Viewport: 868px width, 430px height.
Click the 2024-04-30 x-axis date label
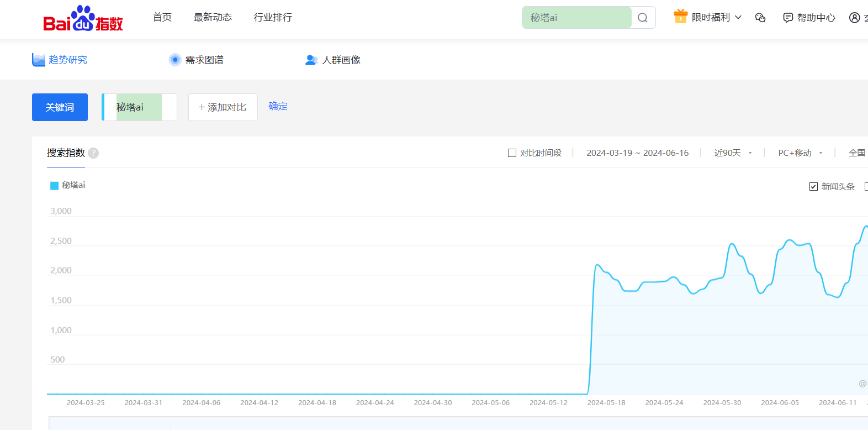pos(433,403)
